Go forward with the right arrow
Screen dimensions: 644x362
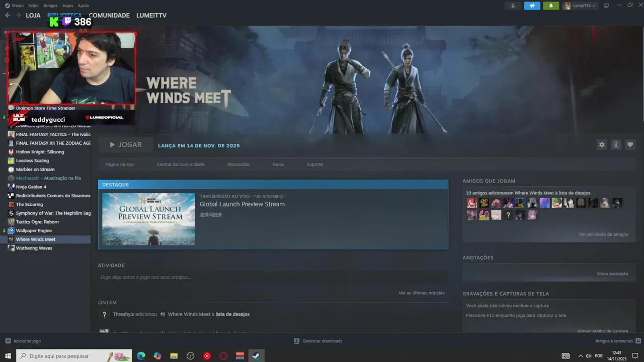[19, 16]
